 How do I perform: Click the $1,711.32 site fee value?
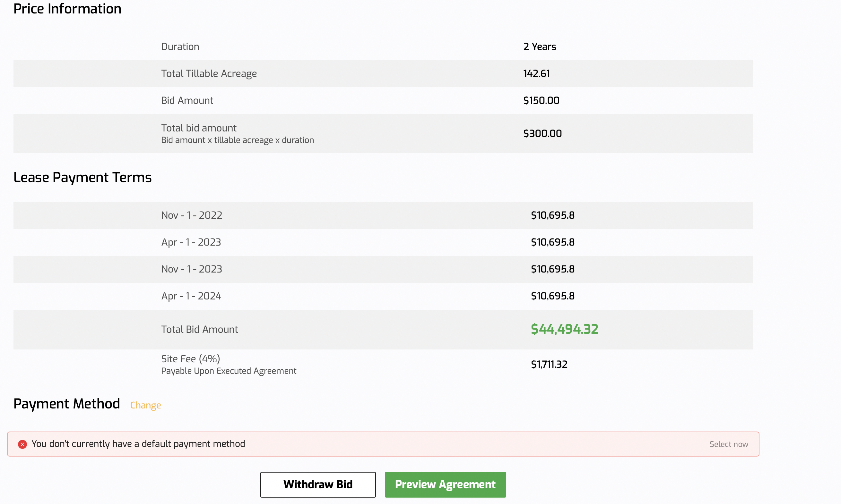click(x=549, y=365)
